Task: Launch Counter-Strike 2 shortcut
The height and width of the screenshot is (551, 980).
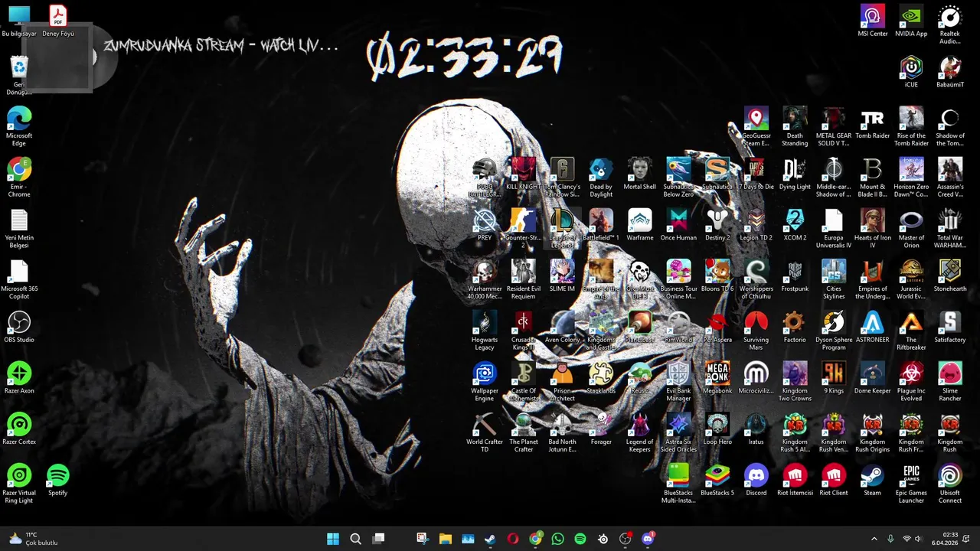Action: point(524,229)
